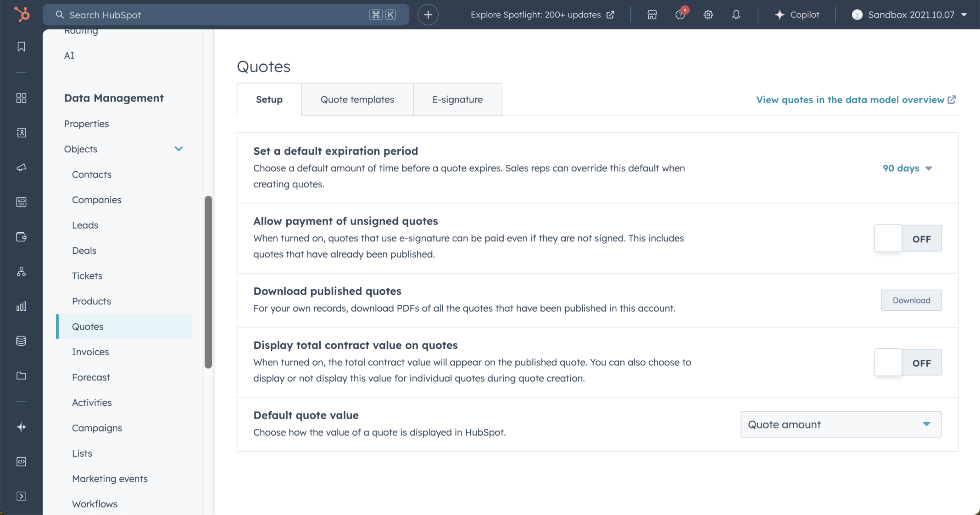980x515 pixels.
Task: Open Automation icon in left rail
Action: tap(21, 272)
